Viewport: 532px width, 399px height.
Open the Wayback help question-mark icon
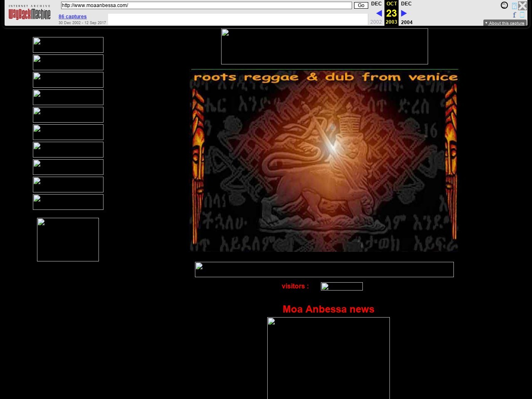(x=514, y=6)
